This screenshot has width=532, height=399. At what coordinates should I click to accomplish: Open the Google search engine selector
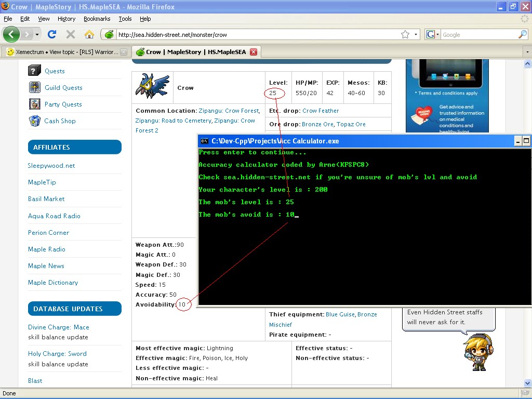coord(433,34)
